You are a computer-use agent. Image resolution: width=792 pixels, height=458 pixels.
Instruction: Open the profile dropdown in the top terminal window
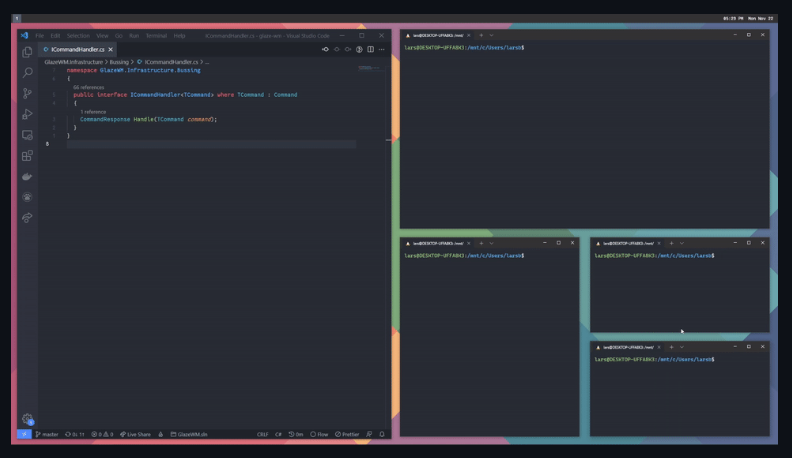(x=491, y=35)
